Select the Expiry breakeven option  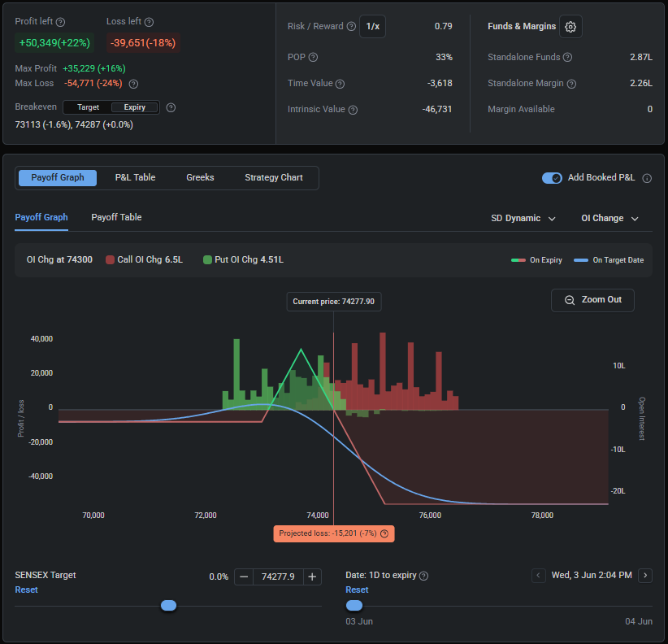(x=135, y=107)
